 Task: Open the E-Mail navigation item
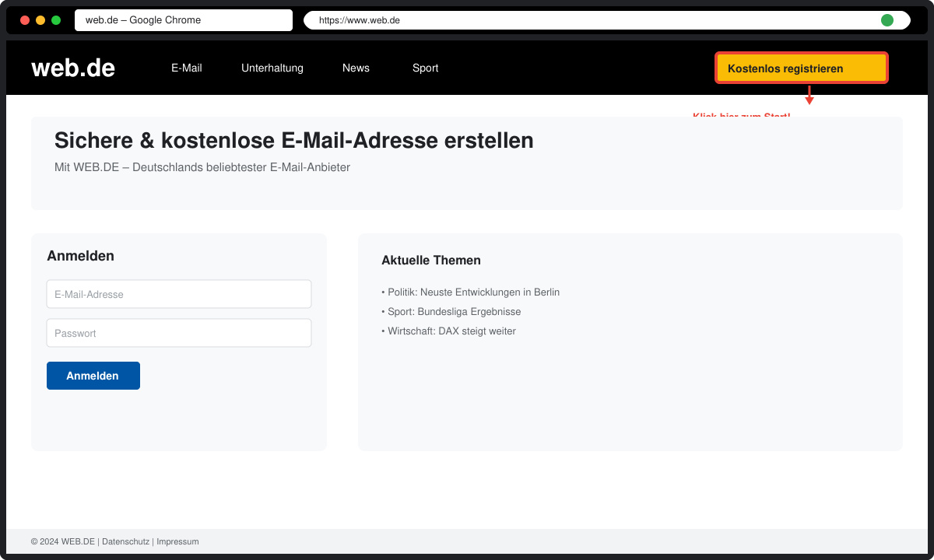point(187,68)
